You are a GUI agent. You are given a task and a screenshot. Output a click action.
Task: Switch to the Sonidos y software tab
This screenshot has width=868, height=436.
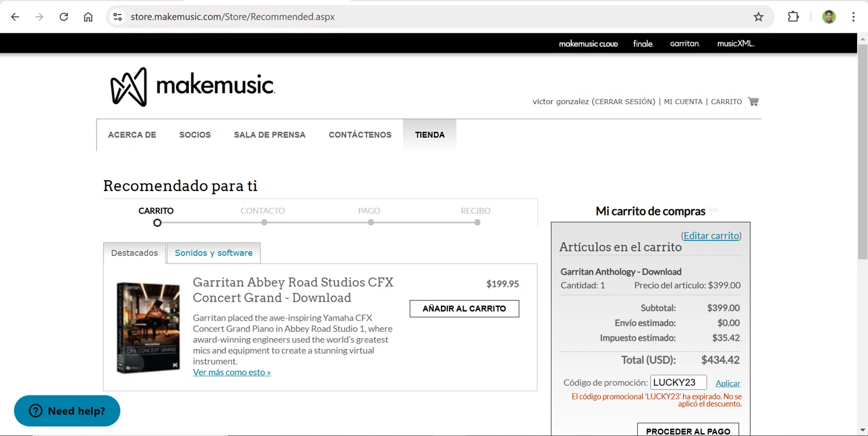(214, 253)
